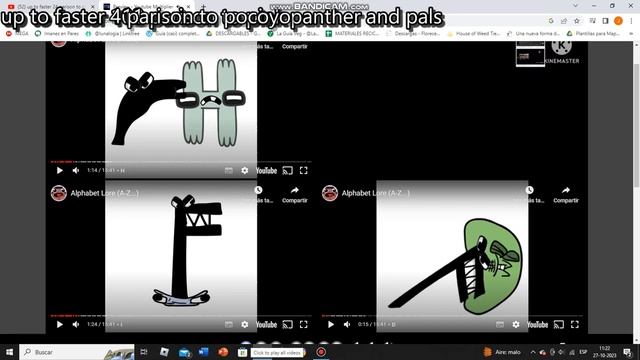
Task: Toggle subtitles on the 0:15 video
Action: (500, 324)
